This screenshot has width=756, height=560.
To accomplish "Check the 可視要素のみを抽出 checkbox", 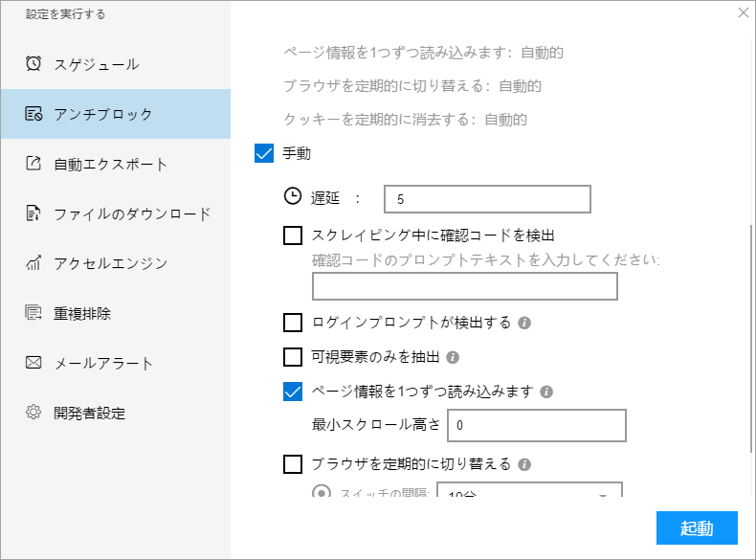I will coord(294,357).
